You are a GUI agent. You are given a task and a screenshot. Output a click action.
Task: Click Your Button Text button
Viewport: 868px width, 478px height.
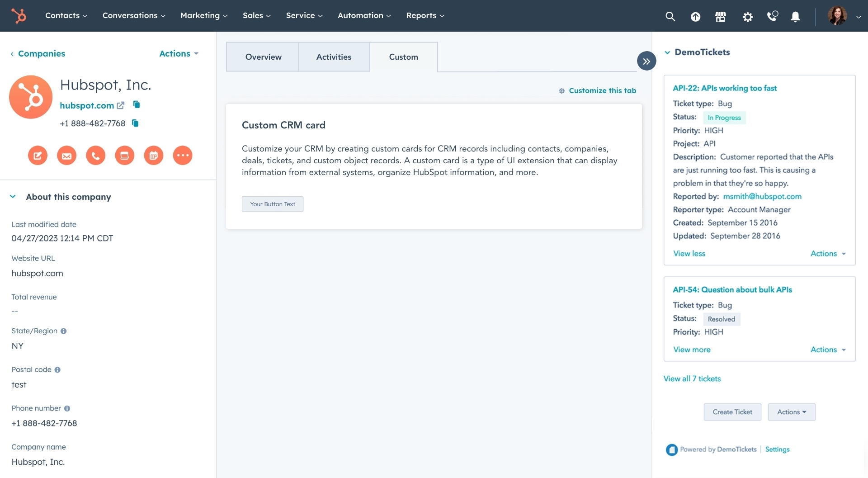tap(273, 204)
